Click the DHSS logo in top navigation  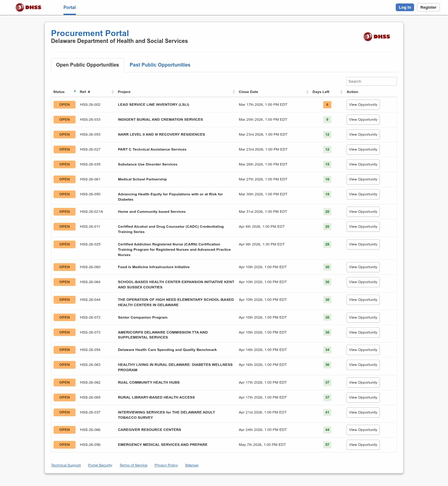point(28,7)
